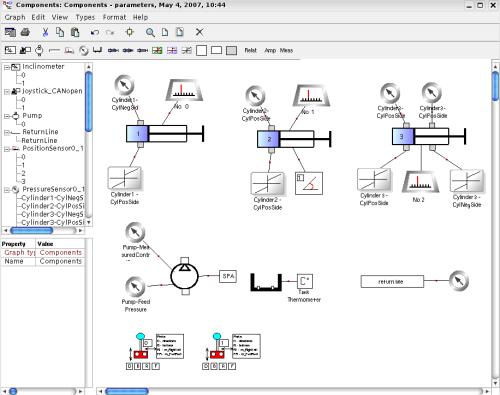Image resolution: width=500 pixels, height=395 pixels.
Task: Collapse the PressureSensor0_1 tree node
Action: [x=6, y=190]
